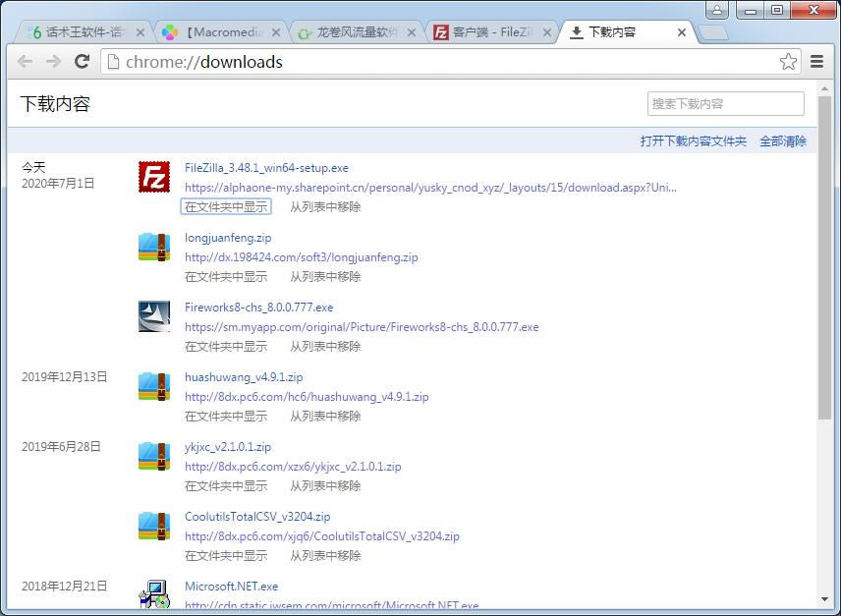Open Microsoft.NET.exe file link
Viewport: 841px width, 616px height.
pyautogui.click(x=232, y=586)
